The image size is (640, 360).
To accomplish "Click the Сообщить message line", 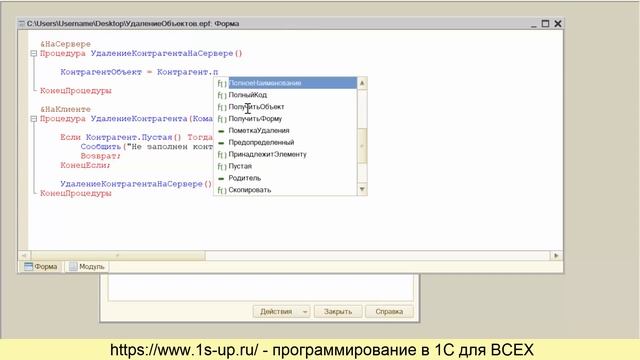I will pos(147,147).
